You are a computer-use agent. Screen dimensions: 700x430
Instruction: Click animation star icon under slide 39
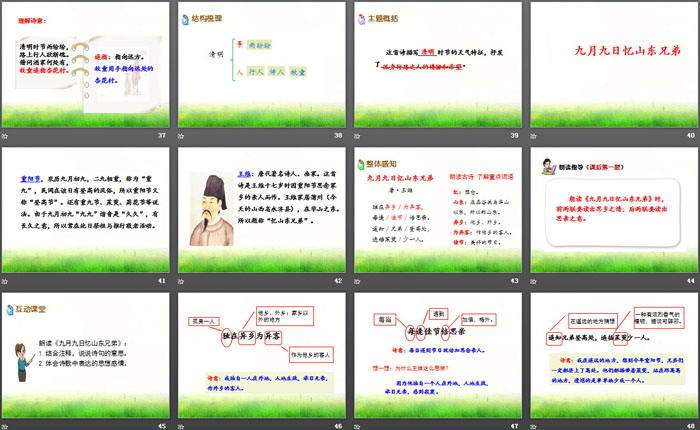357,136
